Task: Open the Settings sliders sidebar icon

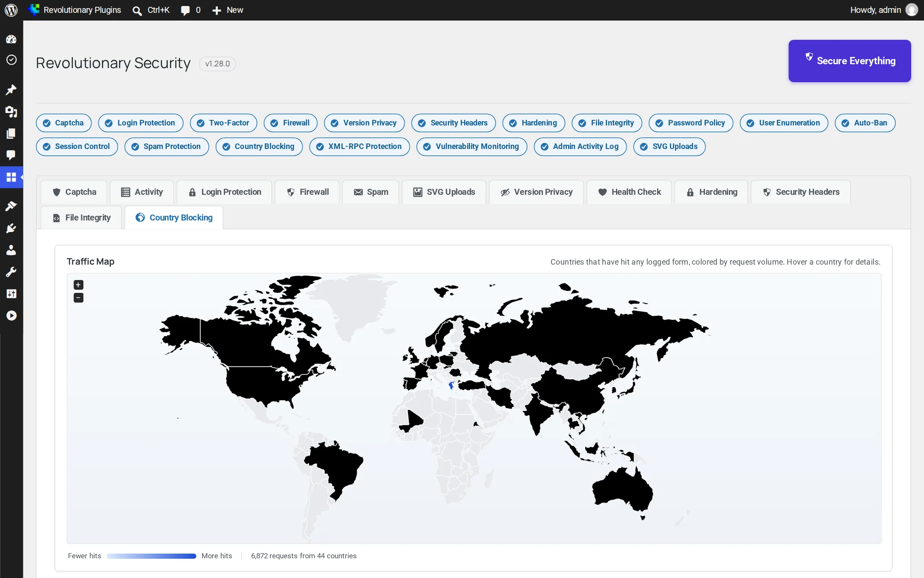Action: coord(11,294)
